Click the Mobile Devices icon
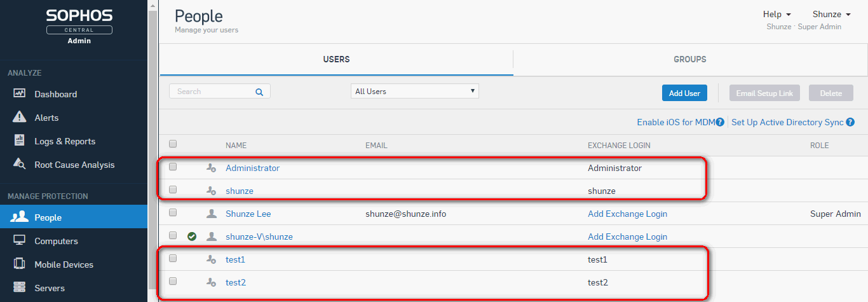This screenshot has height=302, width=868. [20, 264]
